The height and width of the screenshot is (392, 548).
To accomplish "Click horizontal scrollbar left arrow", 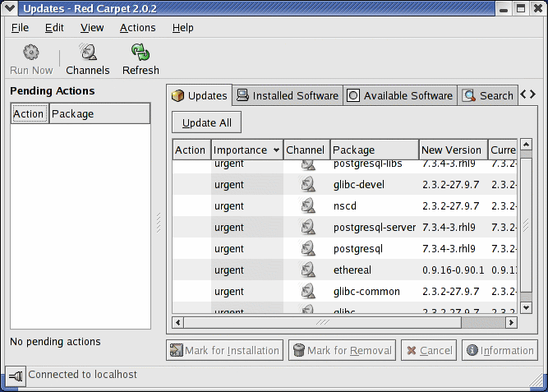I will (x=178, y=322).
